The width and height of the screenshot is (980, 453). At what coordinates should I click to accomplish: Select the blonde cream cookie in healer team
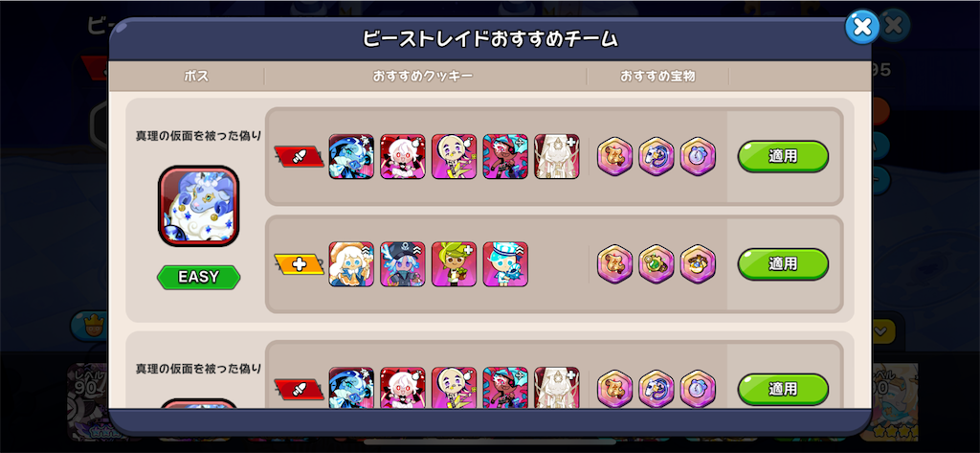351,264
